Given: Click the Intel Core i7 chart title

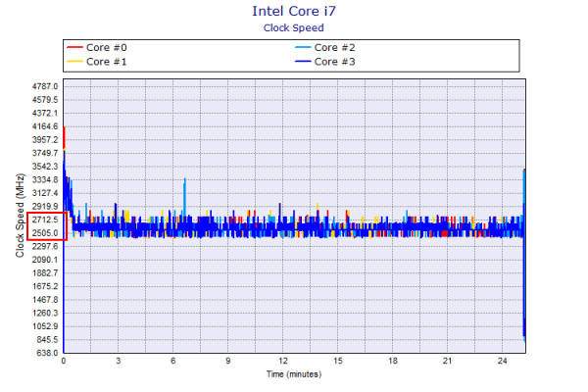Looking at the screenshot, I should pyautogui.click(x=294, y=11).
